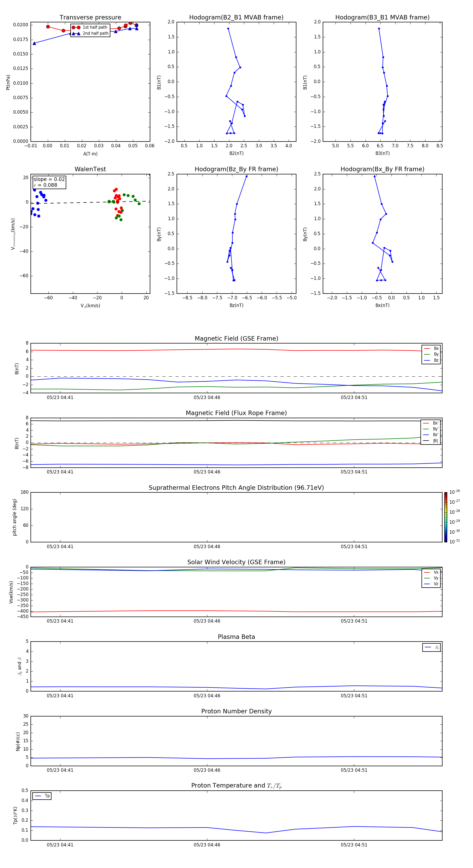Select the Bz legend entry in GSE Frame panel
This screenshot has width=473, height=868.
click(x=431, y=360)
